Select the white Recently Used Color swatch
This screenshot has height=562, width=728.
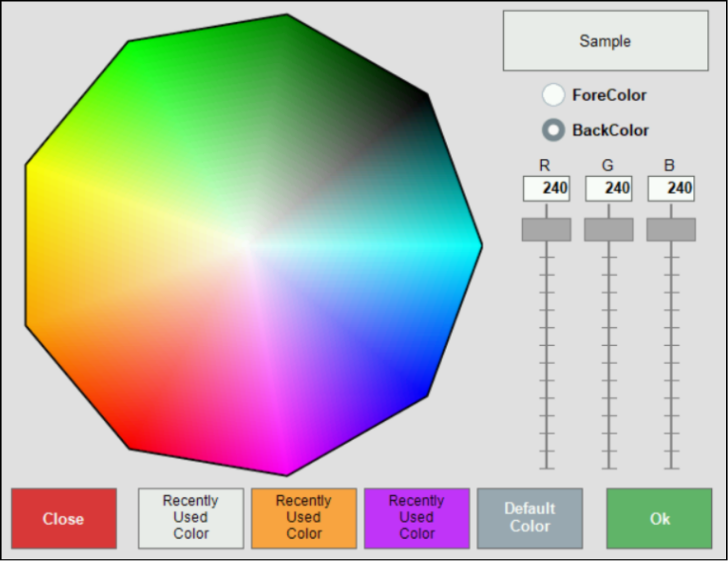190,519
